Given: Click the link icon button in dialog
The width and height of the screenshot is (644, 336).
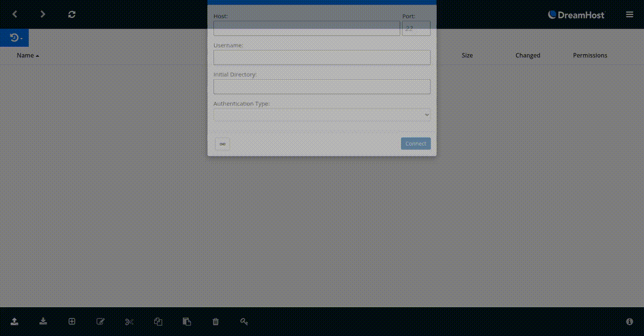Looking at the screenshot, I should tap(222, 144).
